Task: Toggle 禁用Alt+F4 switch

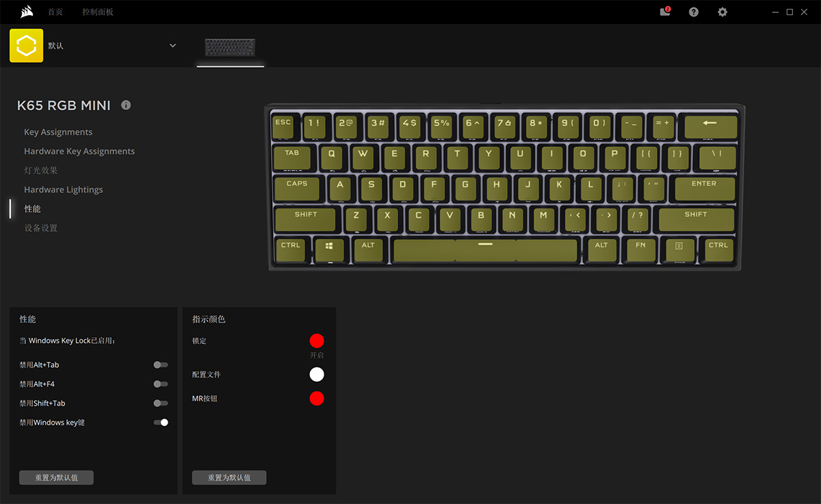Action: click(161, 384)
